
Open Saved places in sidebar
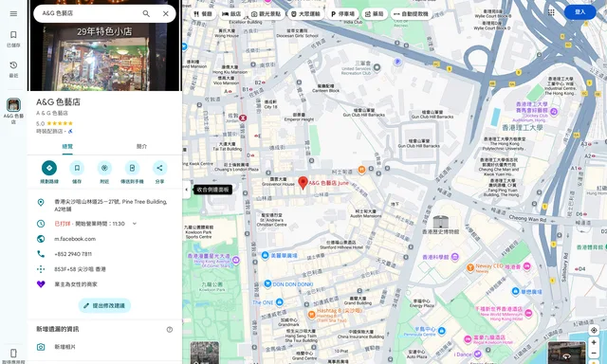coord(13,39)
